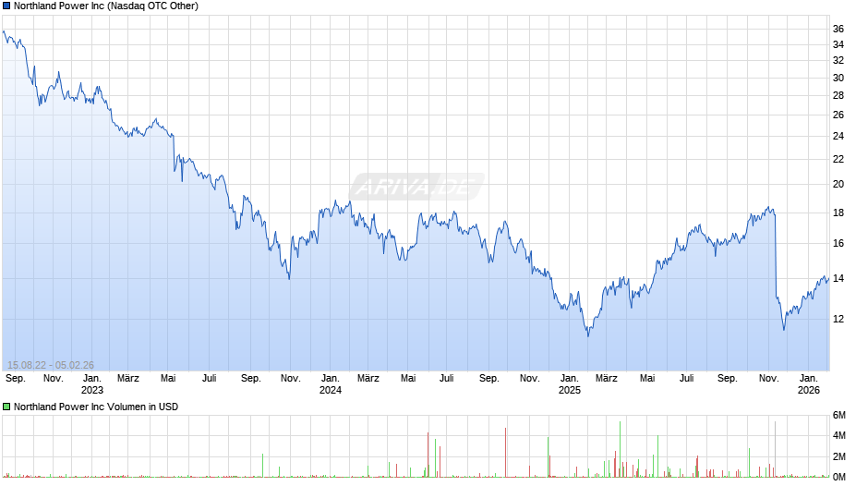Click the tall red volume bar near September 2024
This screenshot has width=868, height=486.
pyautogui.click(x=505, y=452)
